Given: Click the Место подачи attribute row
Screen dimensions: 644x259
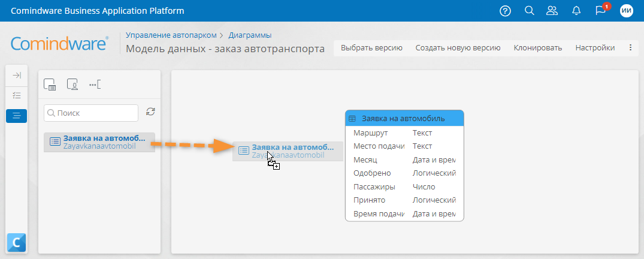Looking at the screenshot, I should click(404, 146).
